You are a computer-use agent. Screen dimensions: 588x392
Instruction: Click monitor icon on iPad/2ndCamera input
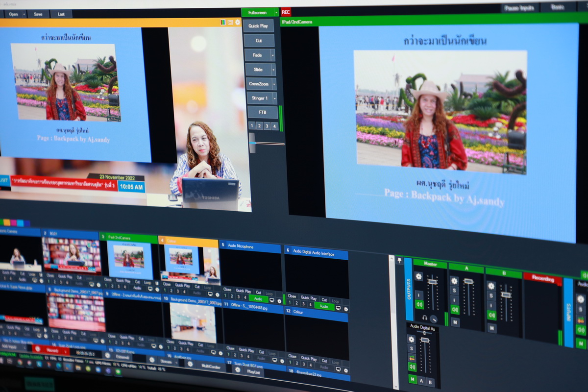pyautogui.click(x=150, y=288)
